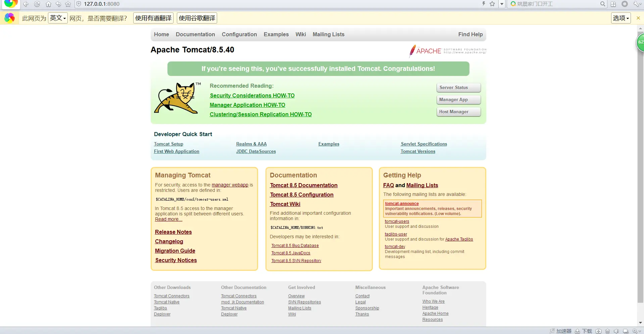Click the FAQ link under Getting Help
The image size is (644, 334).
(x=389, y=185)
